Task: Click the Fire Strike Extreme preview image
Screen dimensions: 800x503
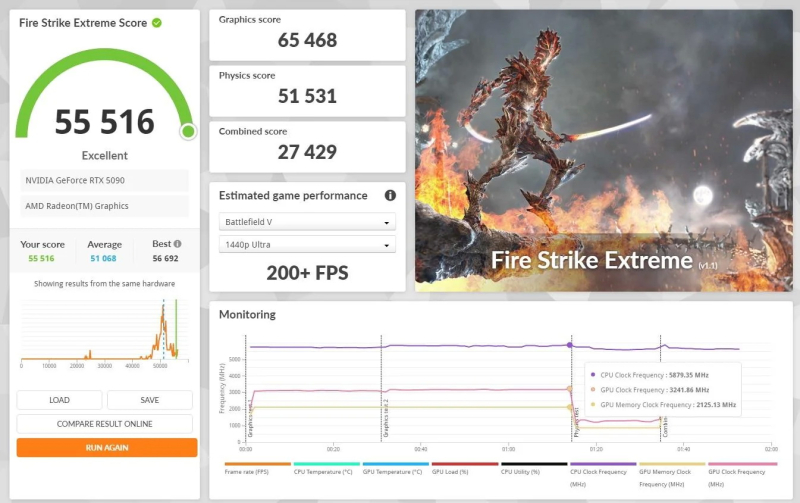Action: tap(603, 150)
